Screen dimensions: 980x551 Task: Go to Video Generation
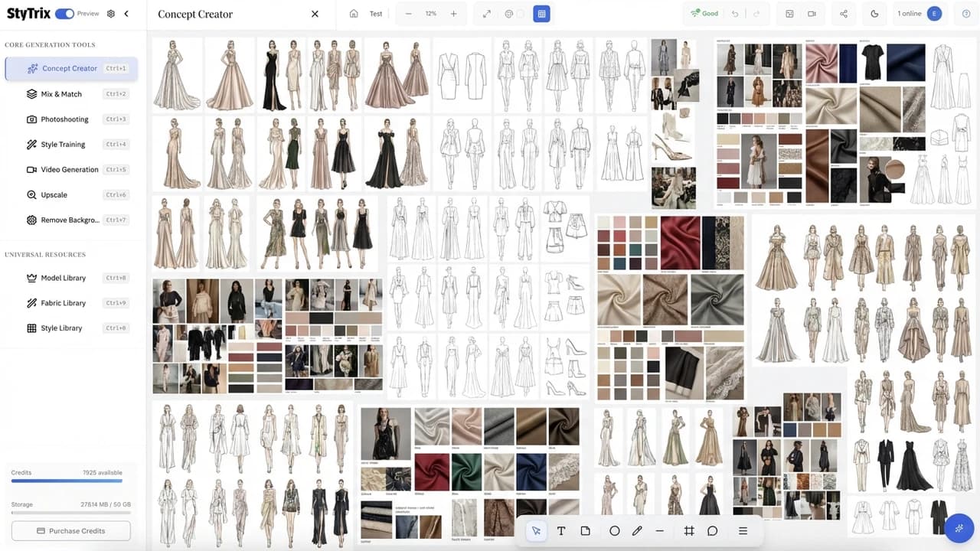point(69,170)
